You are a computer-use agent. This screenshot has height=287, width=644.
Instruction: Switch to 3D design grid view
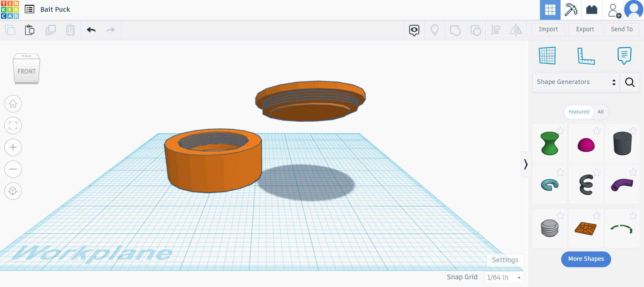[x=550, y=10]
